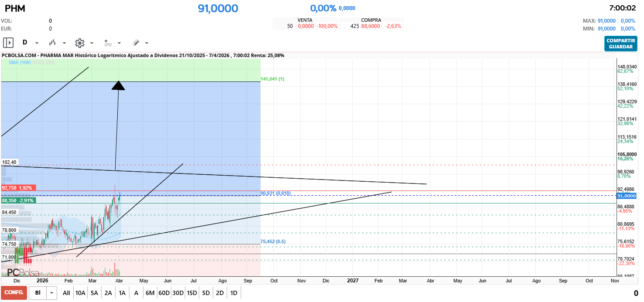Switch to the 1A time range
The height and width of the screenshot is (302, 644).
tap(122, 293)
